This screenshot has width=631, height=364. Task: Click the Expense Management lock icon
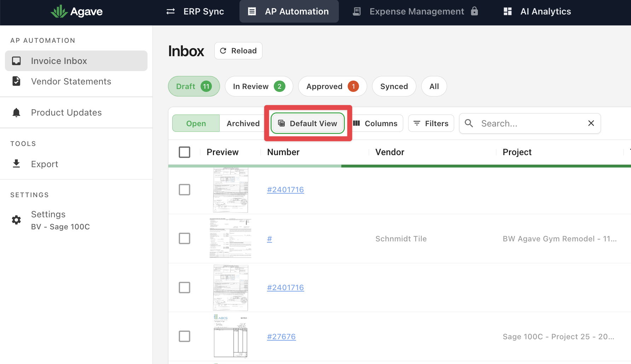pos(475,11)
